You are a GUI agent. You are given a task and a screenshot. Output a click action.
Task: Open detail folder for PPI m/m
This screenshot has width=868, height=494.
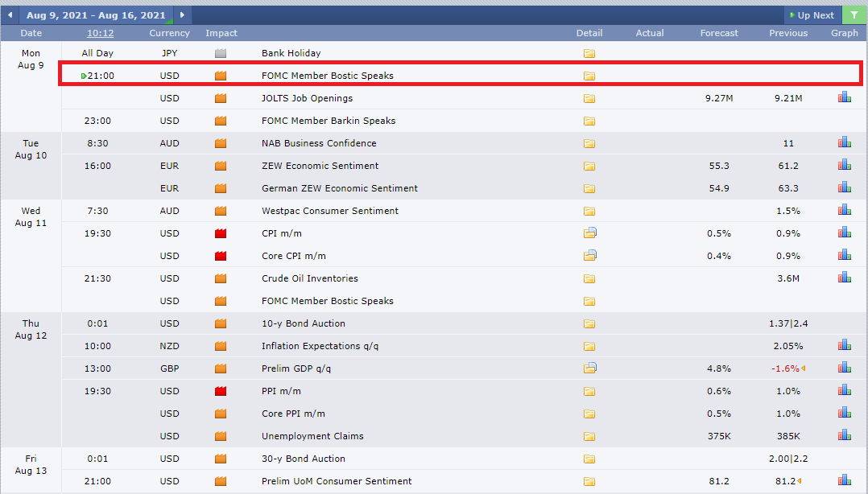coord(589,392)
